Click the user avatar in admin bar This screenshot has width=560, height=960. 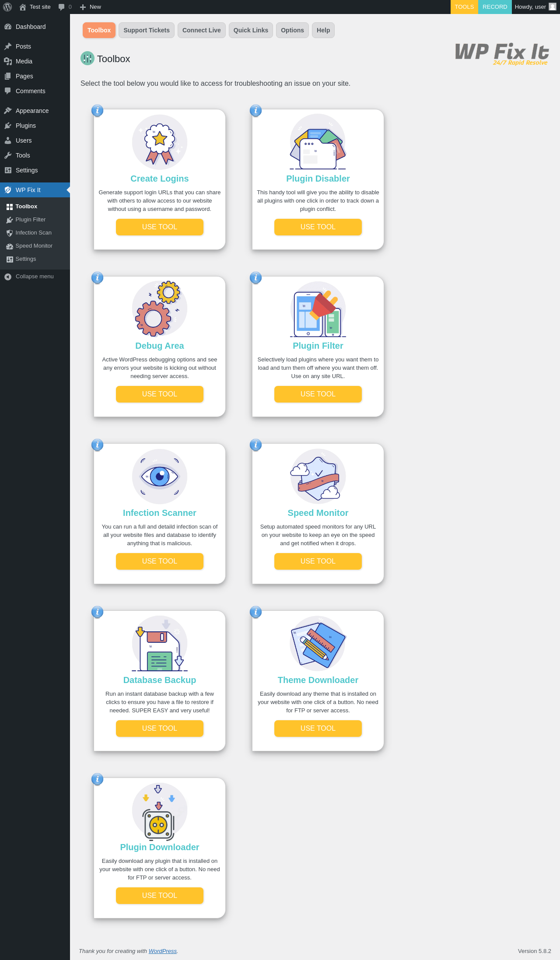552,7
